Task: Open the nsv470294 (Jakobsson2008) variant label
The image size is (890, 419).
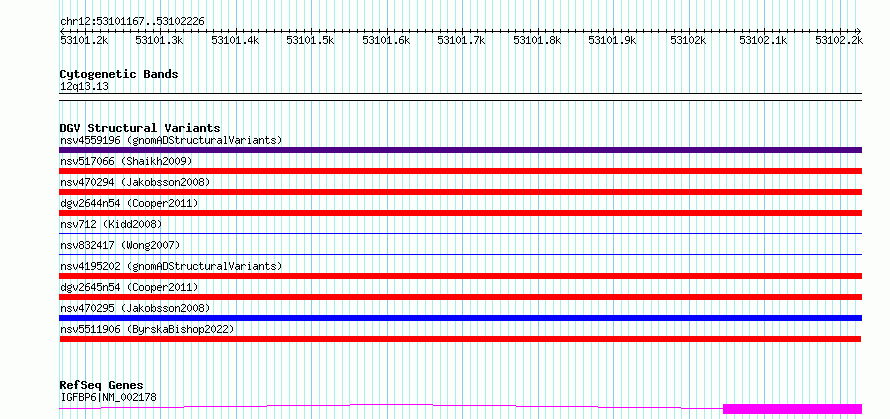Action: click(135, 182)
